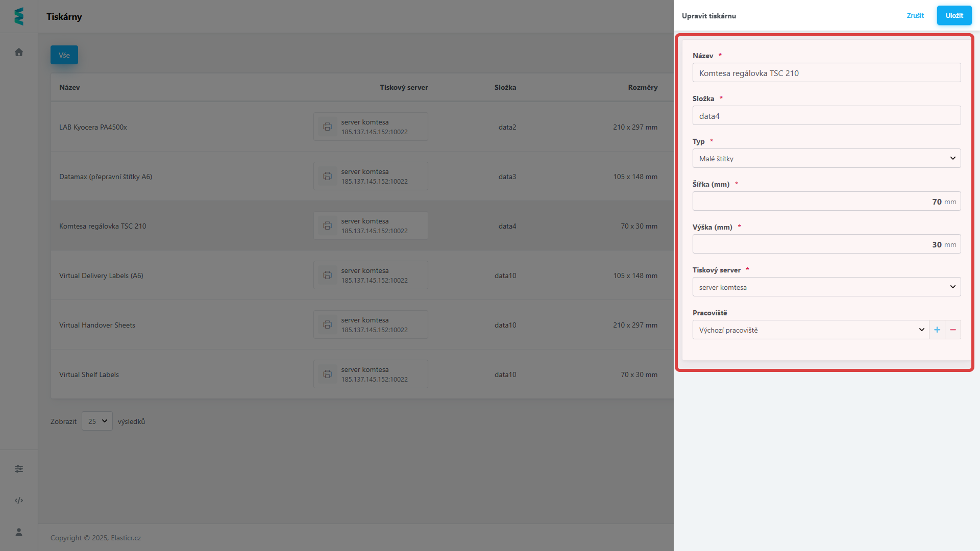The image size is (980, 551).
Task: Click printer icon in Virtual Shelf Labels row
Action: click(x=327, y=374)
